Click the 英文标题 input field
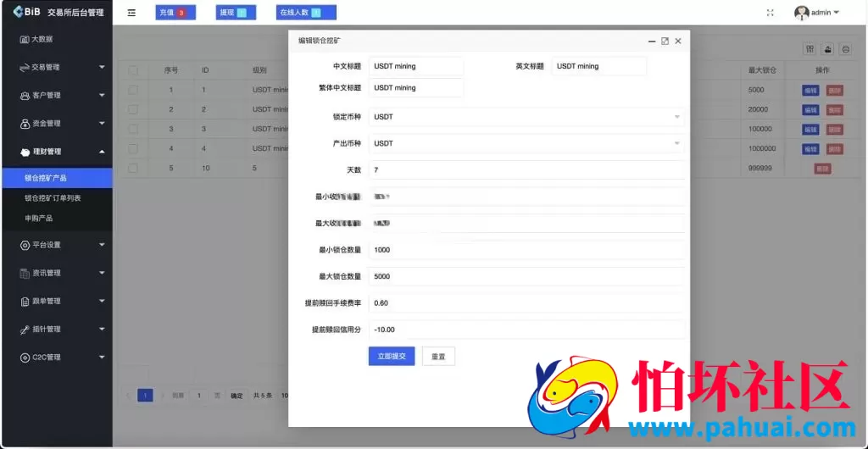The image size is (868, 449). 599,66
